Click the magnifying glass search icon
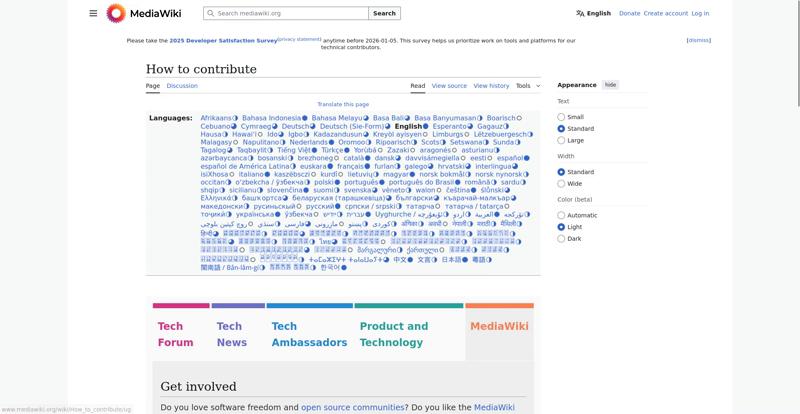 210,14
